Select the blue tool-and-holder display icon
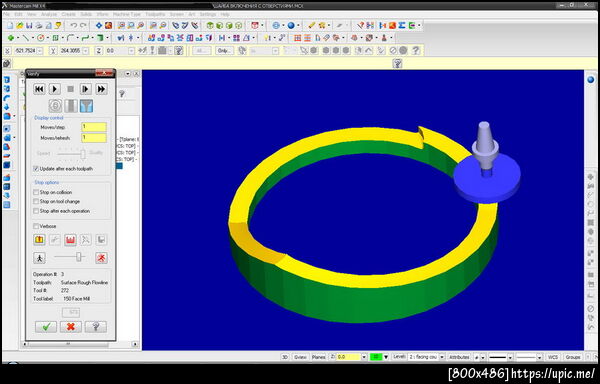The height and width of the screenshot is (384, 600). pyautogui.click(x=86, y=106)
